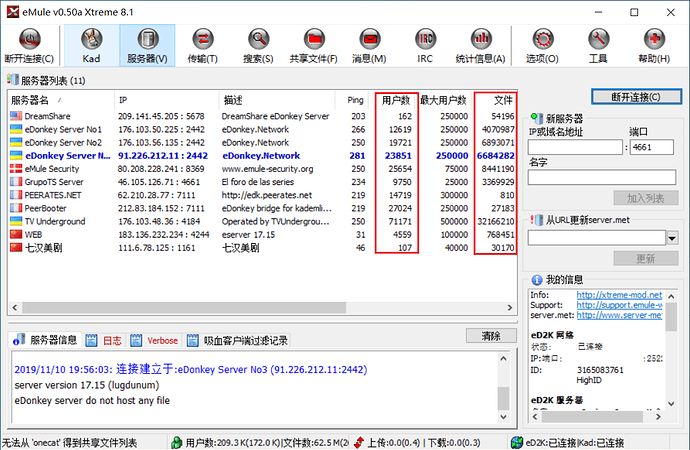Switch to the leecher filter log (吸血客户端过滤记录) tab

click(238, 340)
